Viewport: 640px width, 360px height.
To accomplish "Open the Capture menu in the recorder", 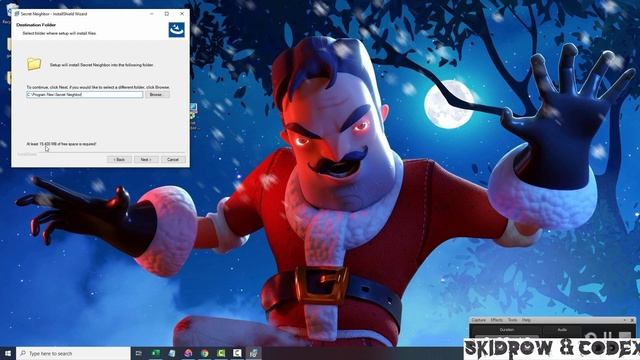I will tap(479, 320).
